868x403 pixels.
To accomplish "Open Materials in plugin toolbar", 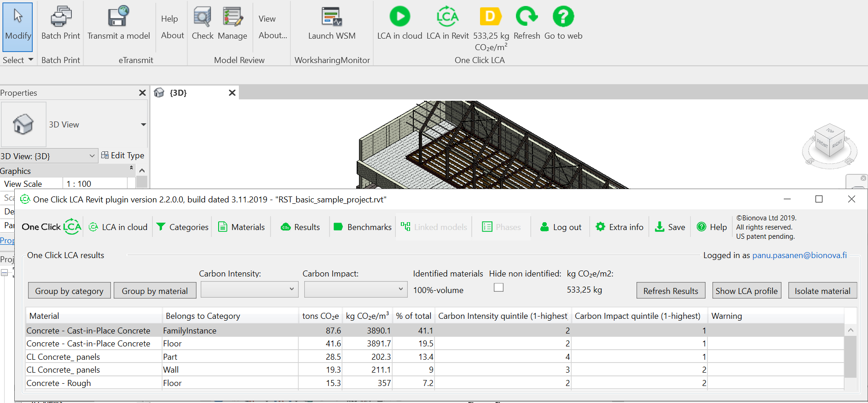I will pyautogui.click(x=242, y=227).
